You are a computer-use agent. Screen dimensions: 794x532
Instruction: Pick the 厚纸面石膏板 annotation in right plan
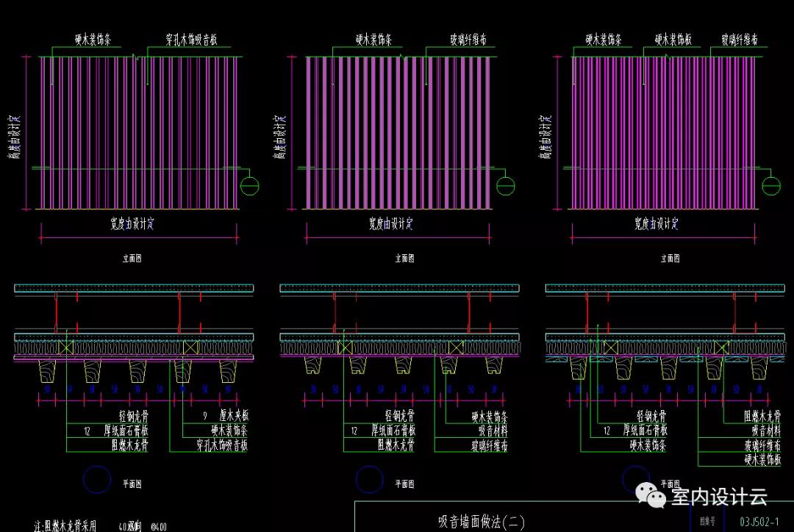[645, 431]
